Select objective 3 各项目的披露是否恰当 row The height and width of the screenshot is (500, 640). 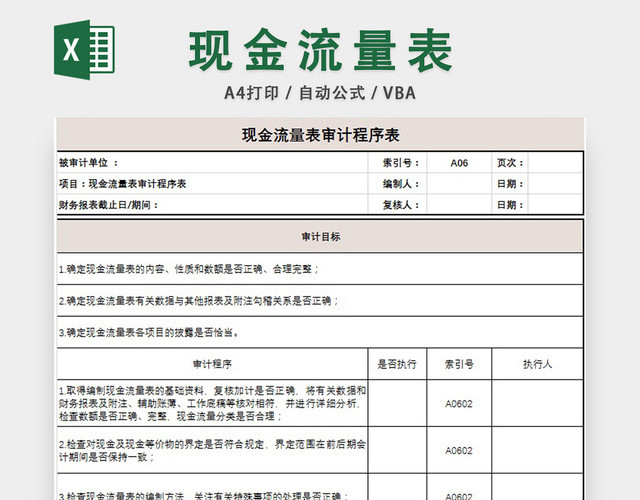320,332
